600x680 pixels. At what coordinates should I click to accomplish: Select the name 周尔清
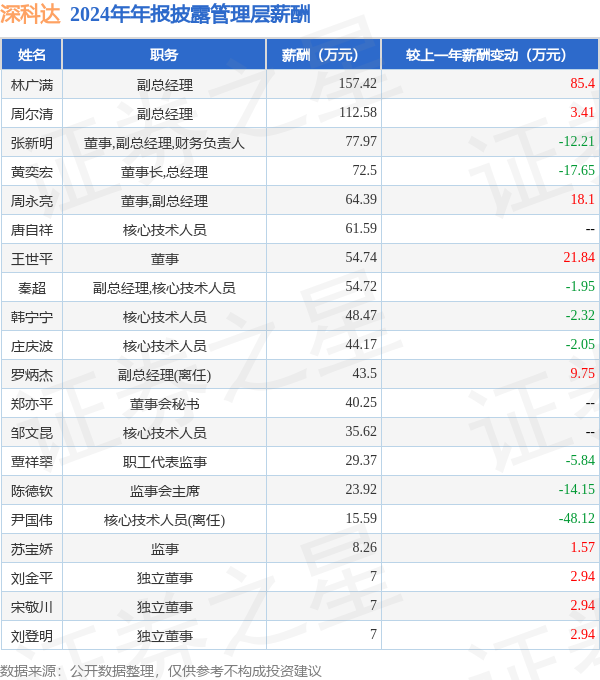tap(32, 114)
